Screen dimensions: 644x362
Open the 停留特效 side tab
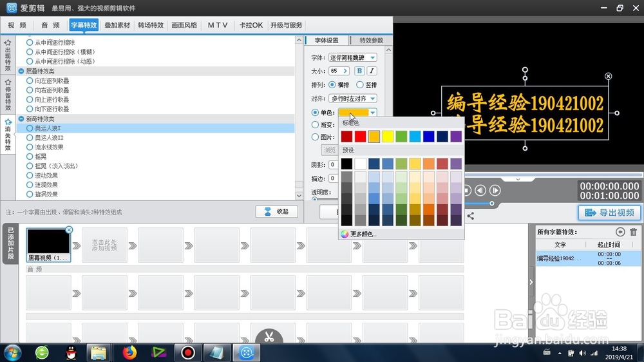click(8, 95)
